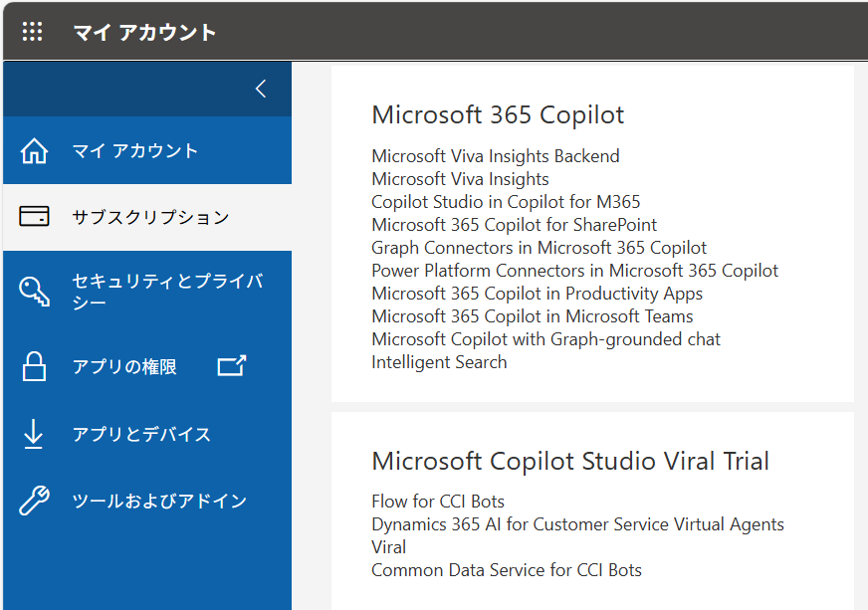
Task: Click the padlock icon for アプリの権限
Action: coord(34,366)
